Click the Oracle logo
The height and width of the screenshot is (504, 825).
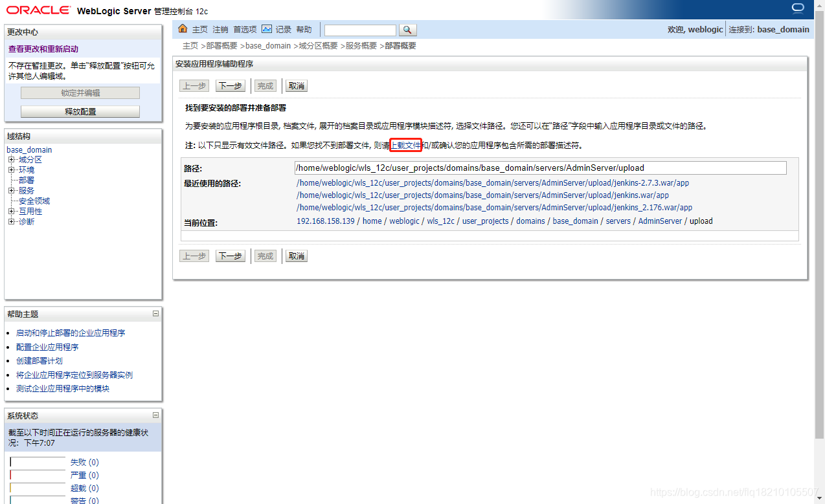pos(38,10)
